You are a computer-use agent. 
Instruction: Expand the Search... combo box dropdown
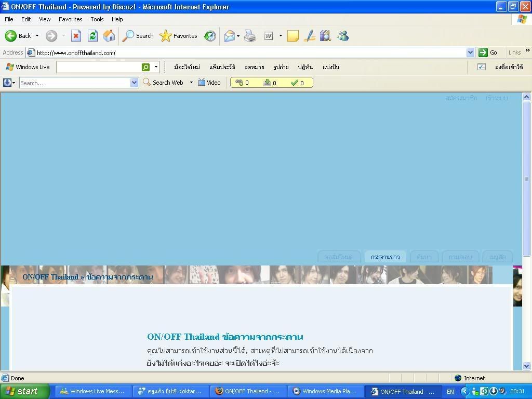coord(135,83)
